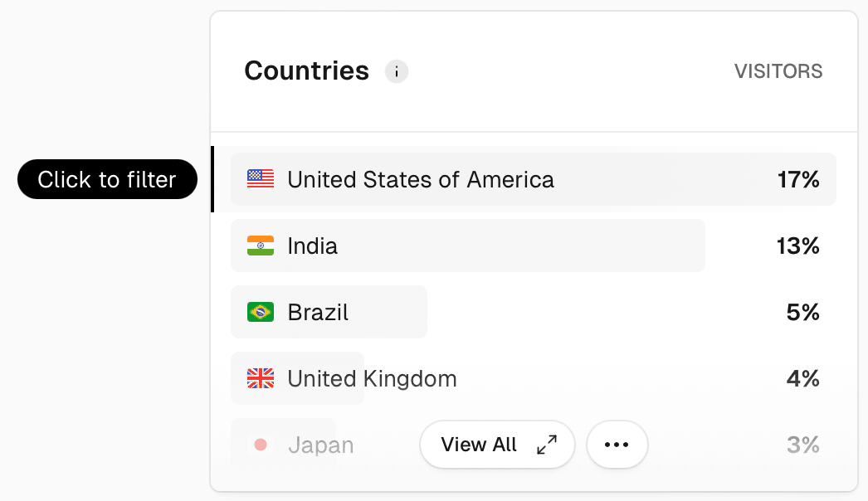Click the United Kingdom flag icon

(261, 378)
